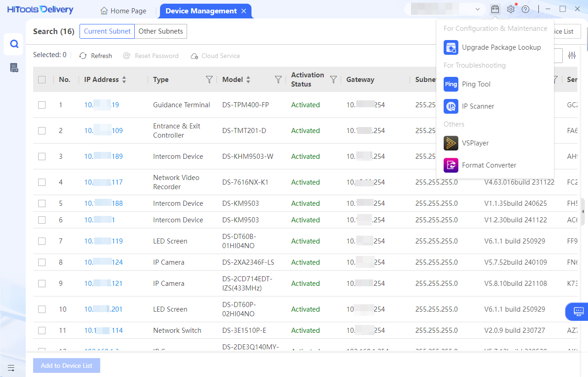
Task: Open Upgrade Package Lookup
Action: (x=501, y=47)
